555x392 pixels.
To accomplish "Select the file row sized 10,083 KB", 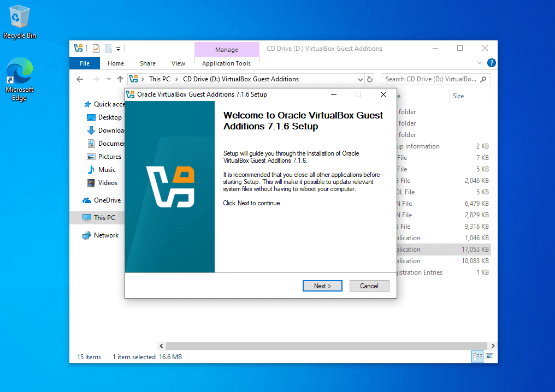I will point(444,261).
